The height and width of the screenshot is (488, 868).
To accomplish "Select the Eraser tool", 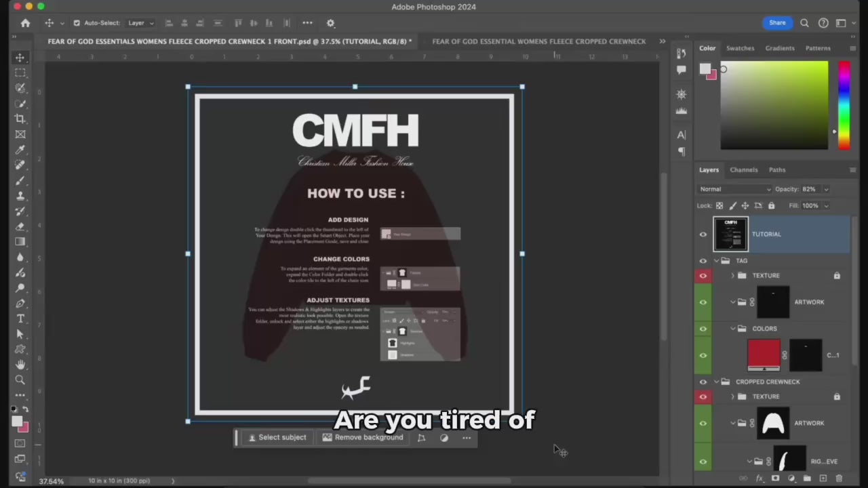I will (x=20, y=227).
